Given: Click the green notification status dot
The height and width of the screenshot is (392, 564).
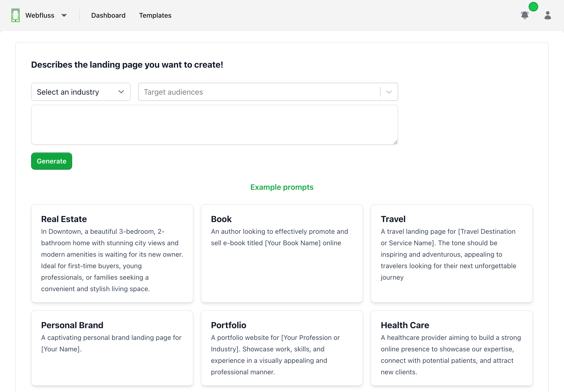Looking at the screenshot, I should (533, 7).
